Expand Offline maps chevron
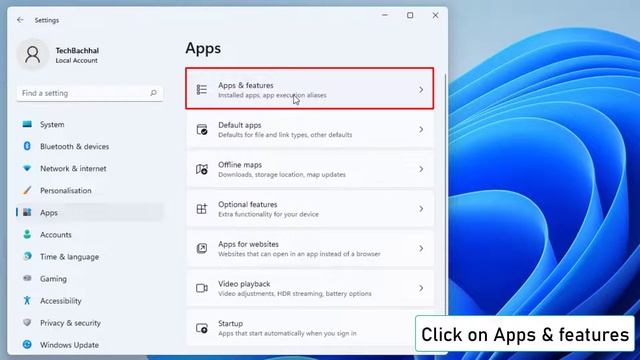The width and height of the screenshot is (640, 360). click(x=421, y=169)
